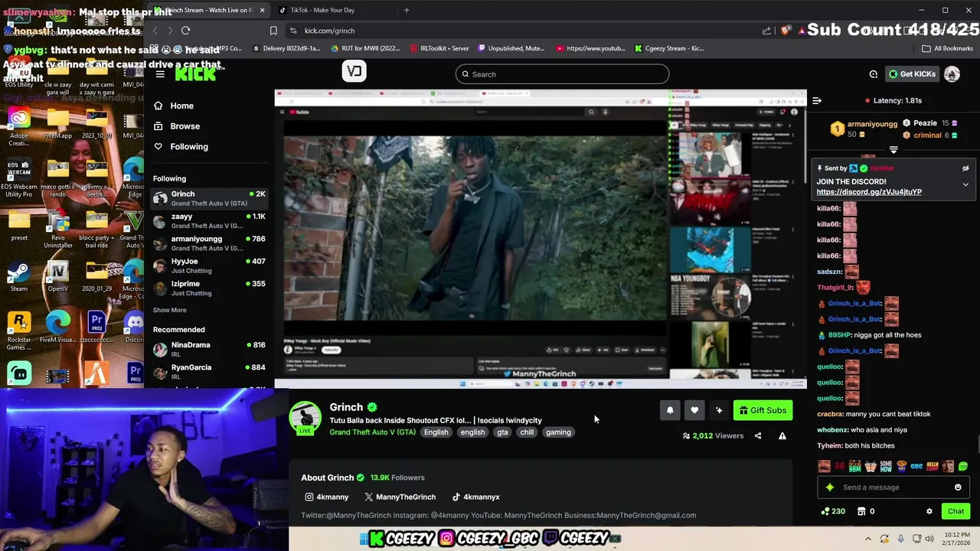Open HyyJoe channel in sidebar
This screenshot has width=980, height=551.
coord(209,266)
